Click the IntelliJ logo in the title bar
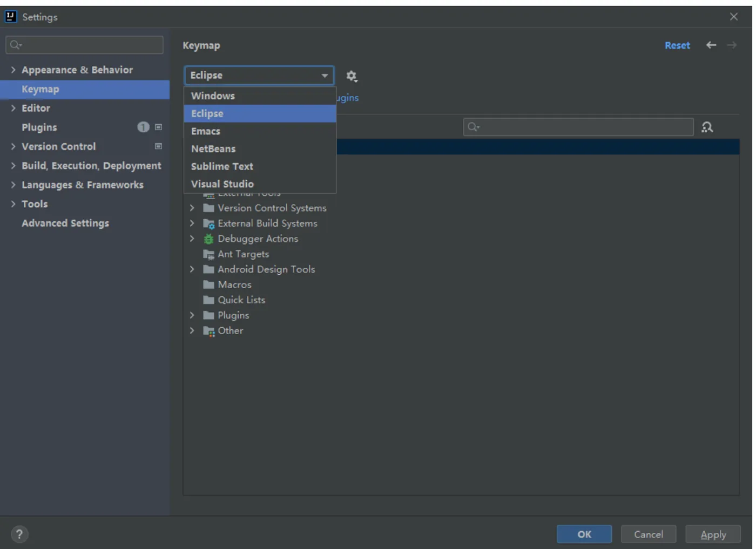 (11, 17)
